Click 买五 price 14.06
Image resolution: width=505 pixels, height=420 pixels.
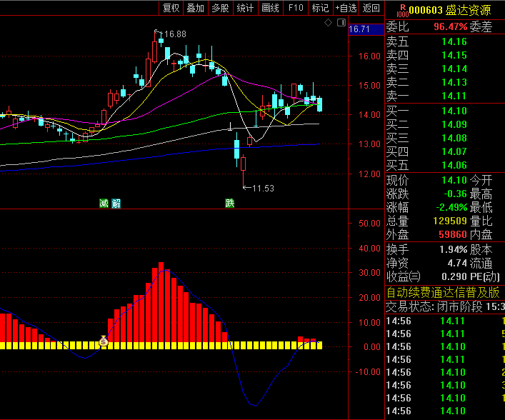454,165
